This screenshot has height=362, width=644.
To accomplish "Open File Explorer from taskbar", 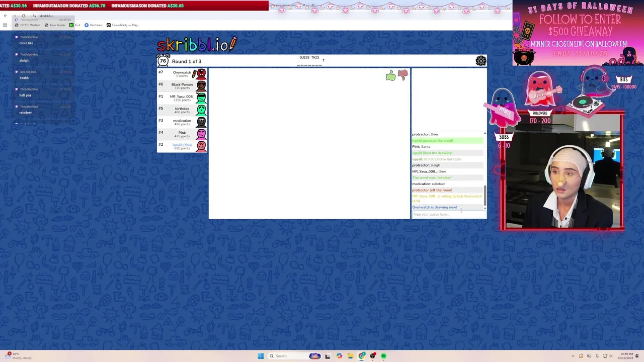I will (x=350, y=356).
